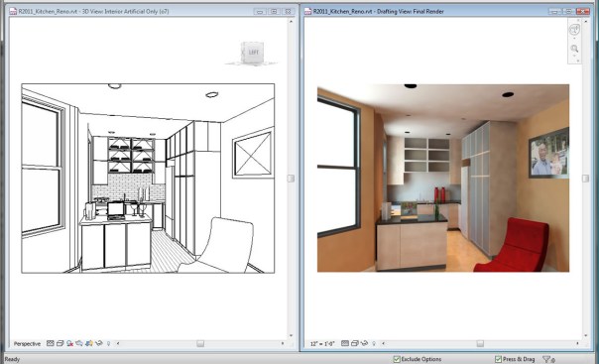The width and height of the screenshot is (599, 364).
Task: Close the navigation bar with its small X
Action: click(578, 20)
